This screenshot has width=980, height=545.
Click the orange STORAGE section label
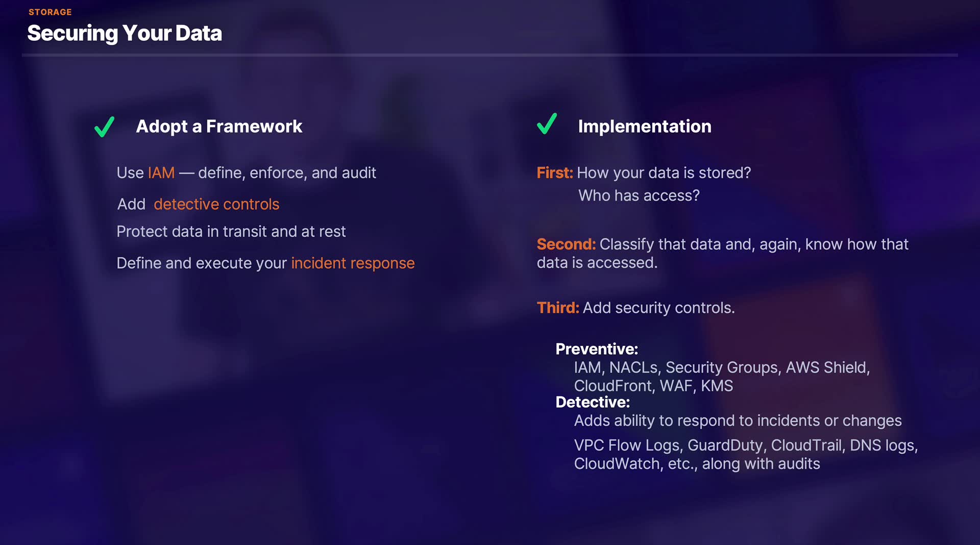(x=50, y=12)
